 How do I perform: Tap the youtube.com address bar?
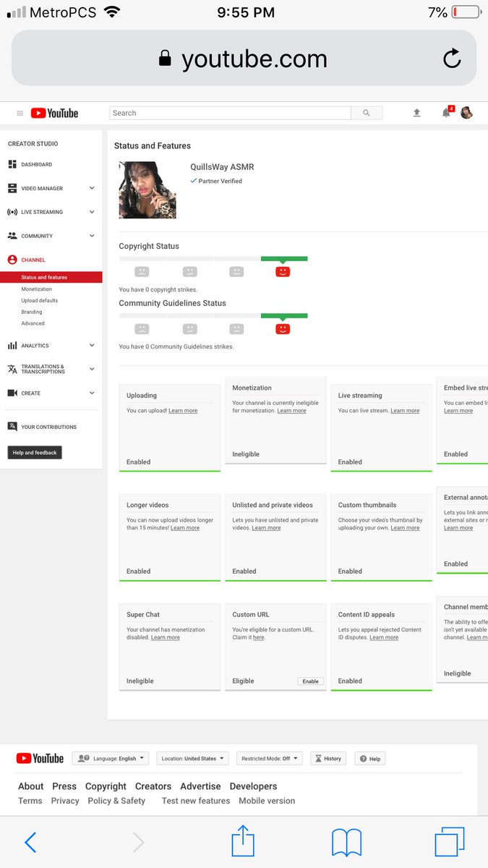[x=244, y=59]
